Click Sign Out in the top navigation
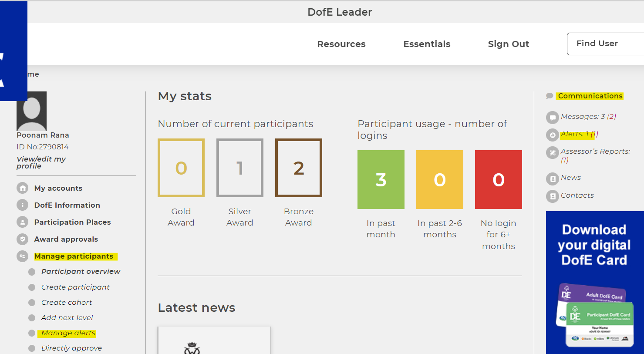 [509, 44]
